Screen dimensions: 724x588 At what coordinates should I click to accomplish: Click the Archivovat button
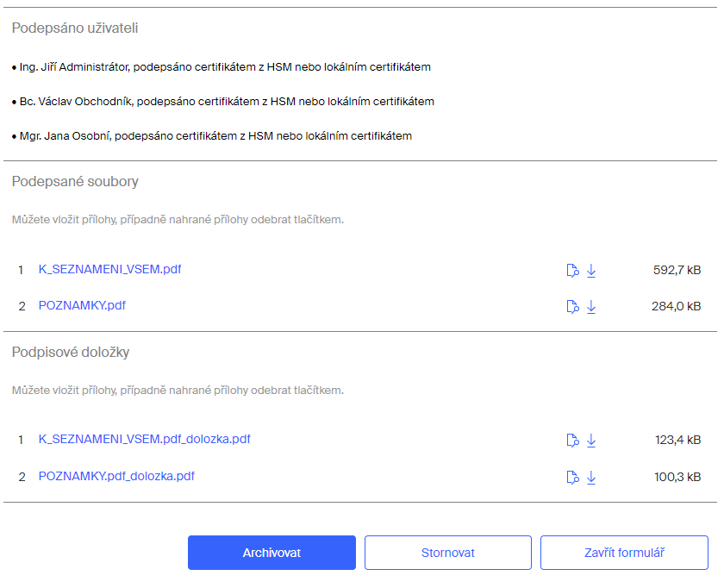click(271, 553)
